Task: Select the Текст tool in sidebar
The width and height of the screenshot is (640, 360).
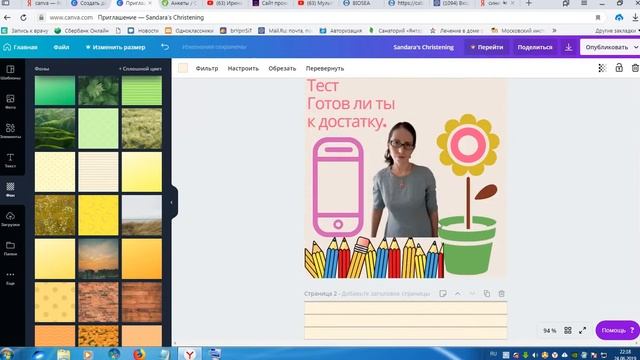Action: [11, 160]
